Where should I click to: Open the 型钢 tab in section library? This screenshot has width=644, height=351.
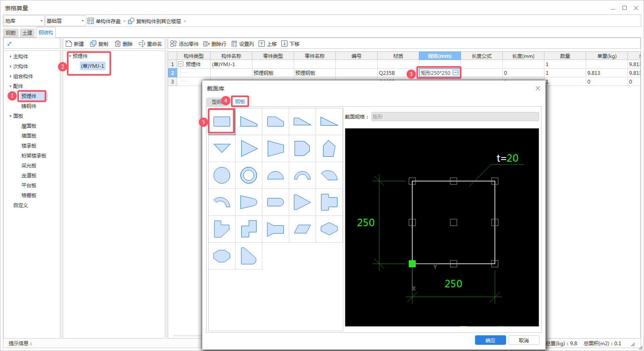(216, 102)
